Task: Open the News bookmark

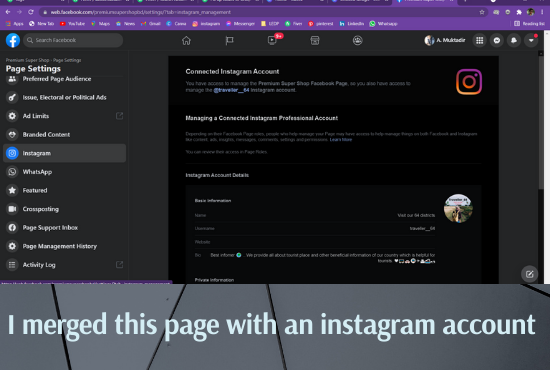Action: [125, 23]
